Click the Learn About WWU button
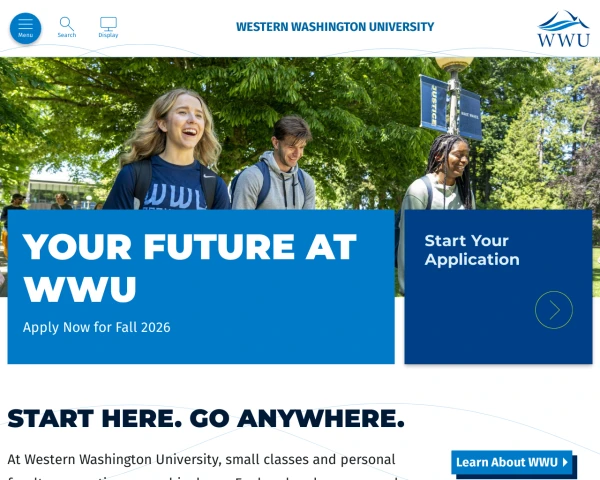Screen dimensions: 600x480 coord(512,462)
